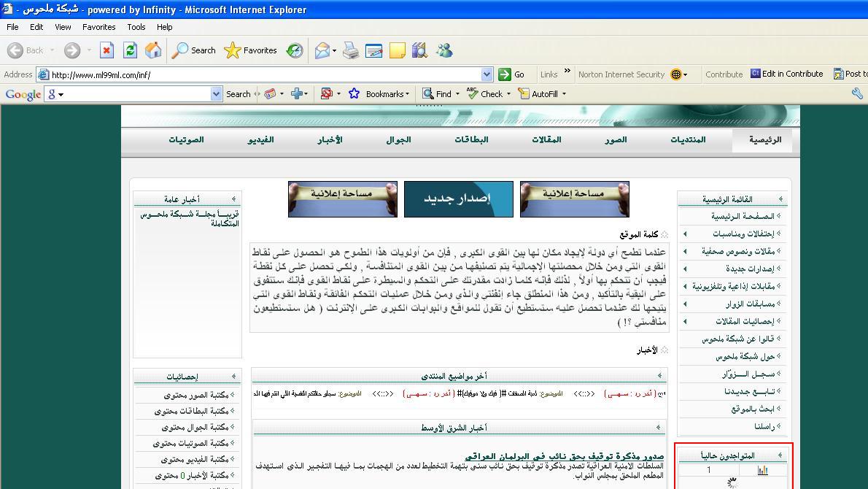
Task: Go to the browser Home page
Action: click(x=153, y=50)
